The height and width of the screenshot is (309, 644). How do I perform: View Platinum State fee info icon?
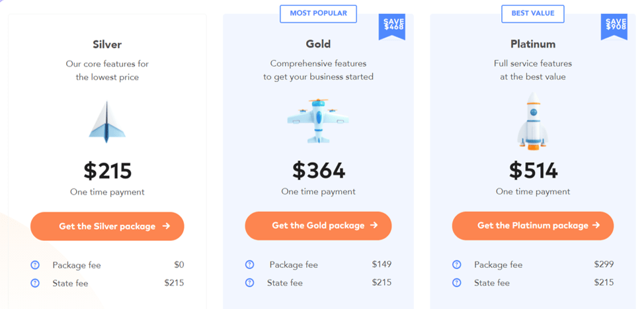coord(457,283)
